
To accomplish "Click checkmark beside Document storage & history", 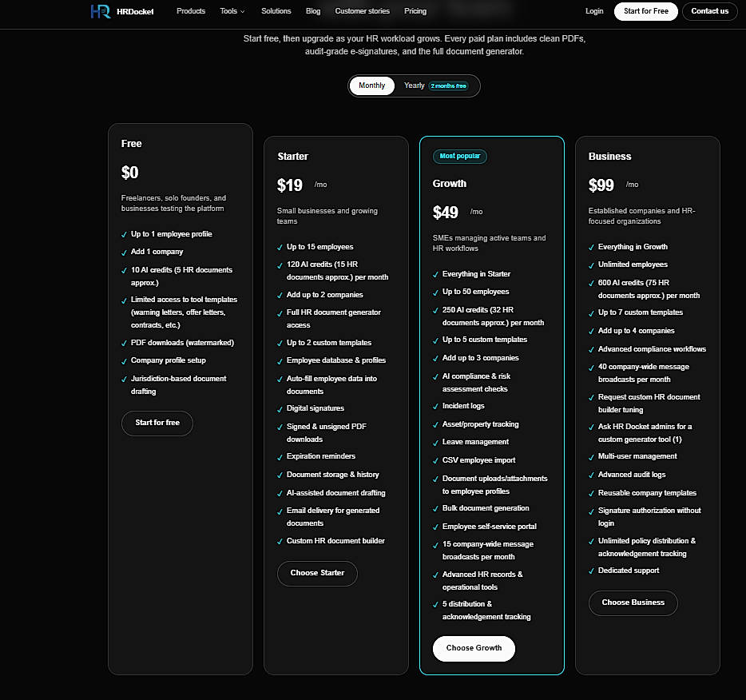I will tap(280, 475).
